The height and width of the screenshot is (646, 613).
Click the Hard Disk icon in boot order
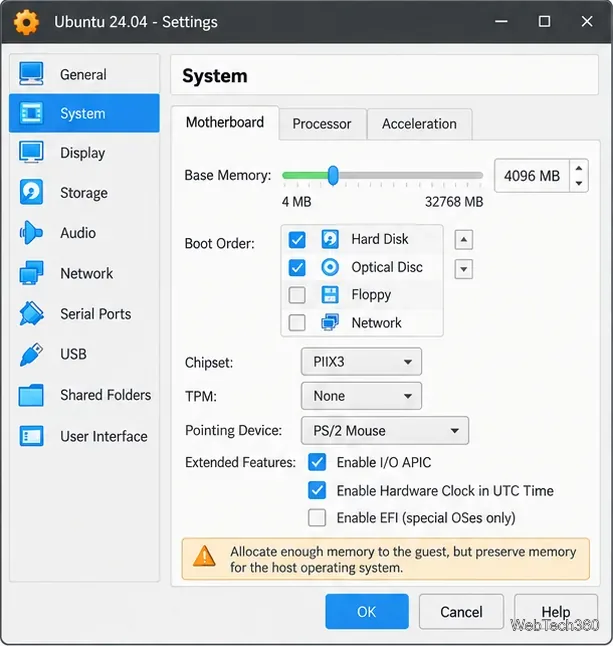tap(330, 239)
